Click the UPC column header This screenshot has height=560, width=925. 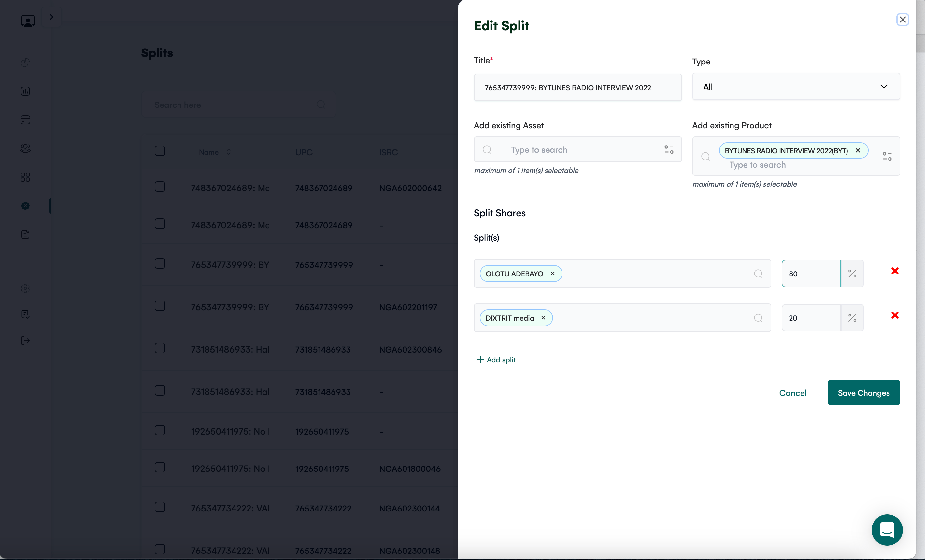(x=304, y=152)
